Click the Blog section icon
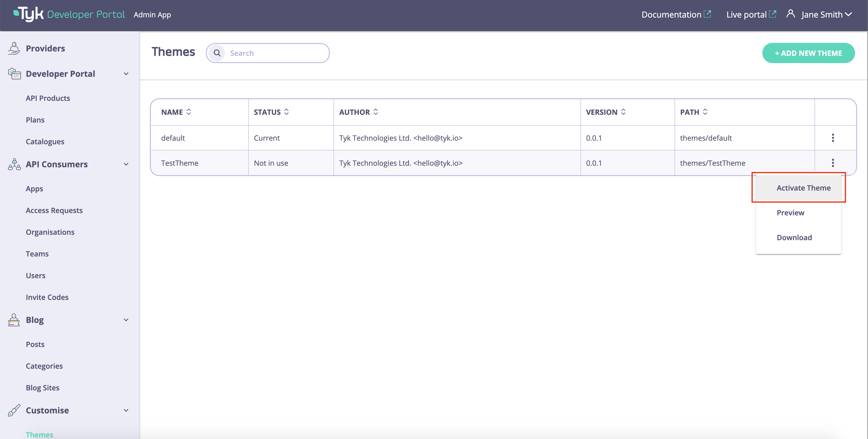This screenshot has height=439, width=868. [14, 320]
